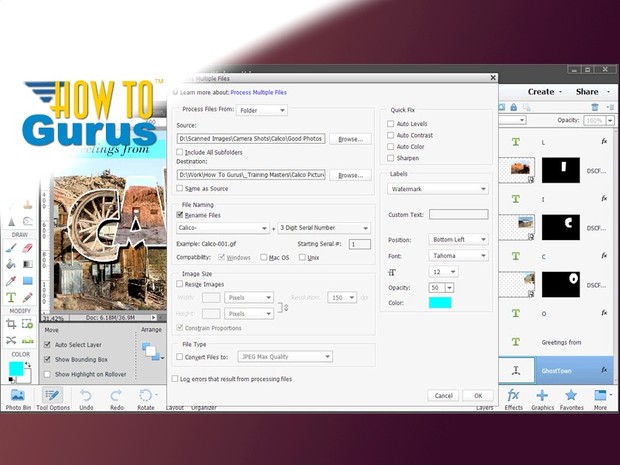Image resolution: width=620 pixels, height=465 pixels.
Task: Open Process Files From dropdown
Action: (x=262, y=110)
